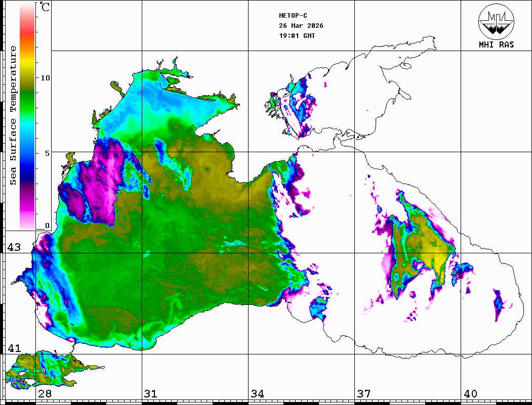532x405 pixels.
Task: Select the METOP-C satellite label
Action: (293, 16)
